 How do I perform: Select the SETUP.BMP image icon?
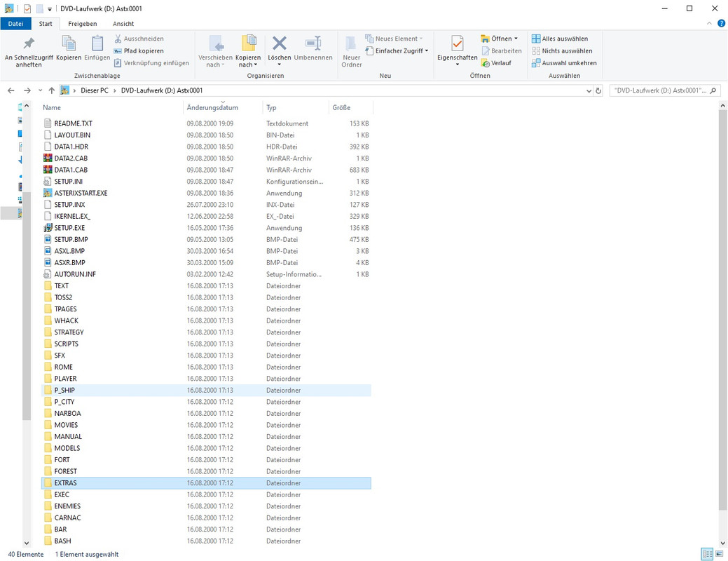pyautogui.click(x=48, y=239)
